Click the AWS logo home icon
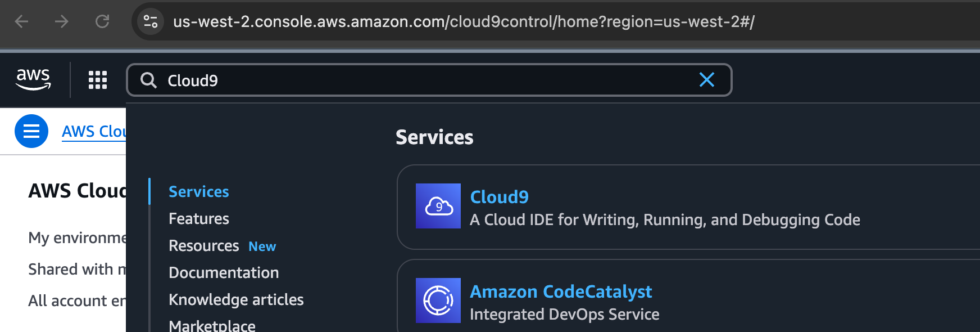 coord(34,79)
